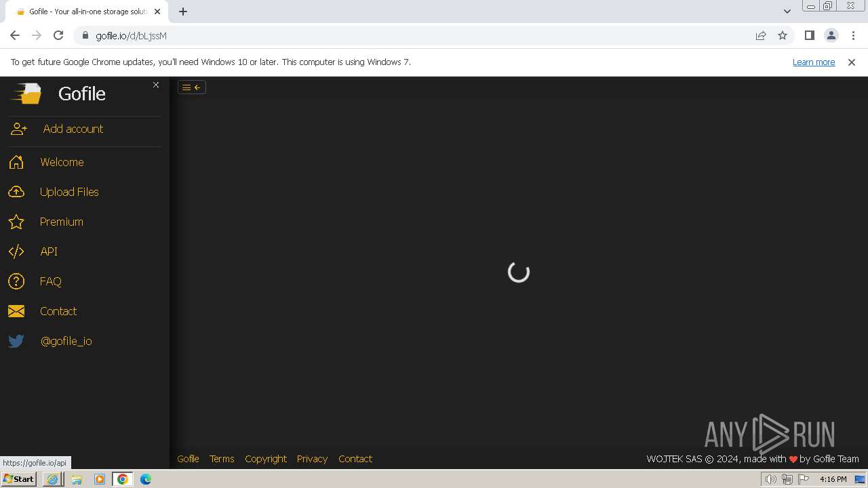Viewport: 868px width, 488px height.
Task: Click the Upload Files cloud icon
Action: coord(16,192)
